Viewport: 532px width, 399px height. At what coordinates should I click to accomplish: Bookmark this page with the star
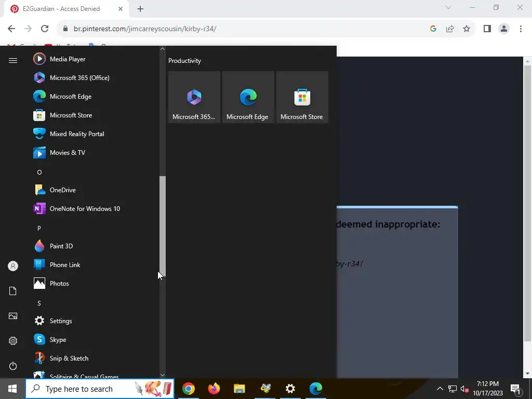tap(467, 29)
